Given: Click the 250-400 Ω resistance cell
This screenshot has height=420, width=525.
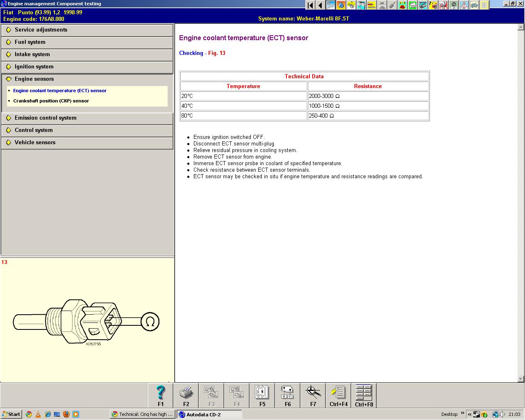Looking at the screenshot, I should pyautogui.click(x=368, y=116).
